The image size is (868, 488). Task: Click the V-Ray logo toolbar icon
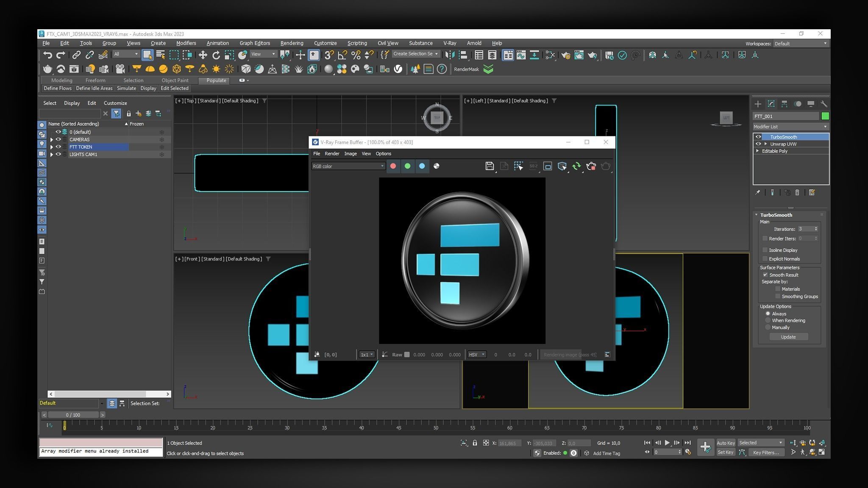pos(398,69)
